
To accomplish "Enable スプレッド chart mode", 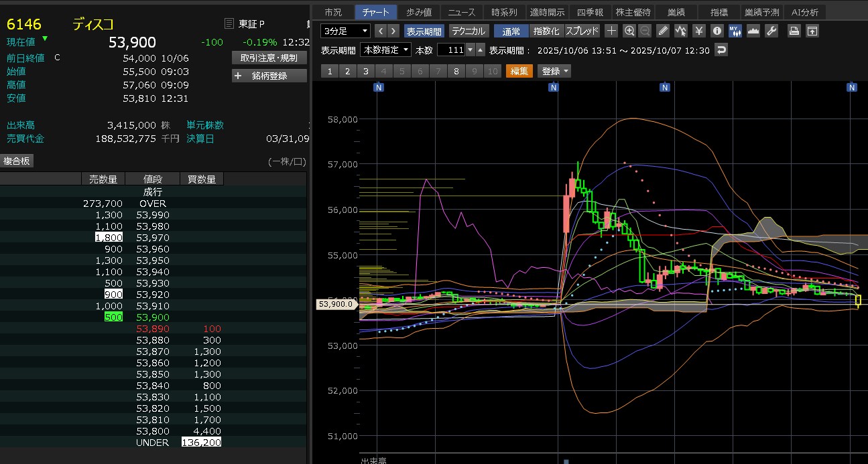I will pos(582,31).
